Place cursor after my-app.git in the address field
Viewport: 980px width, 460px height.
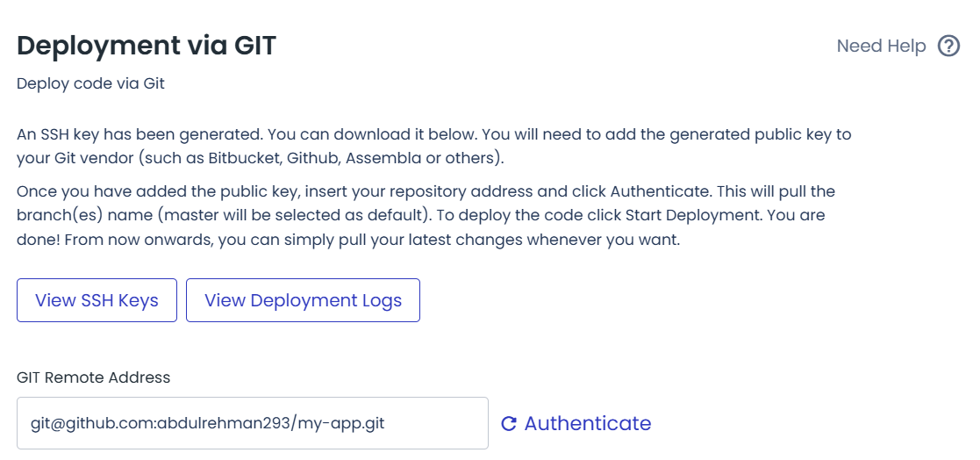click(x=386, y=424)
